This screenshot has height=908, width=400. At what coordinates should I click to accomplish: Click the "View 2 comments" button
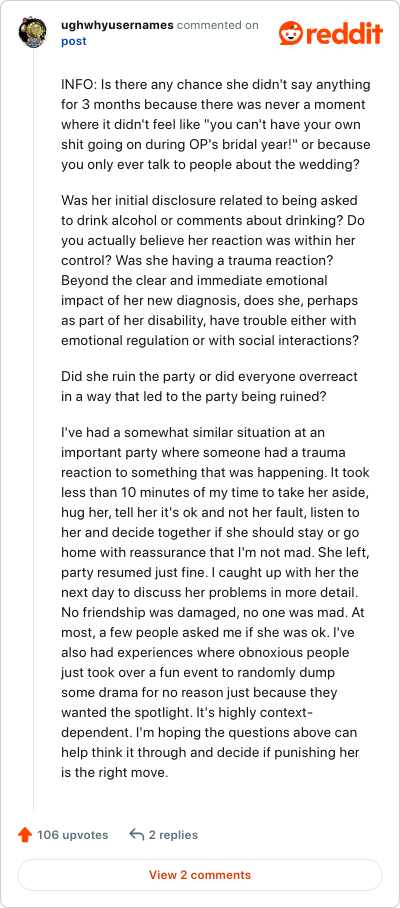pyautogui.click(x=200, y=874)
